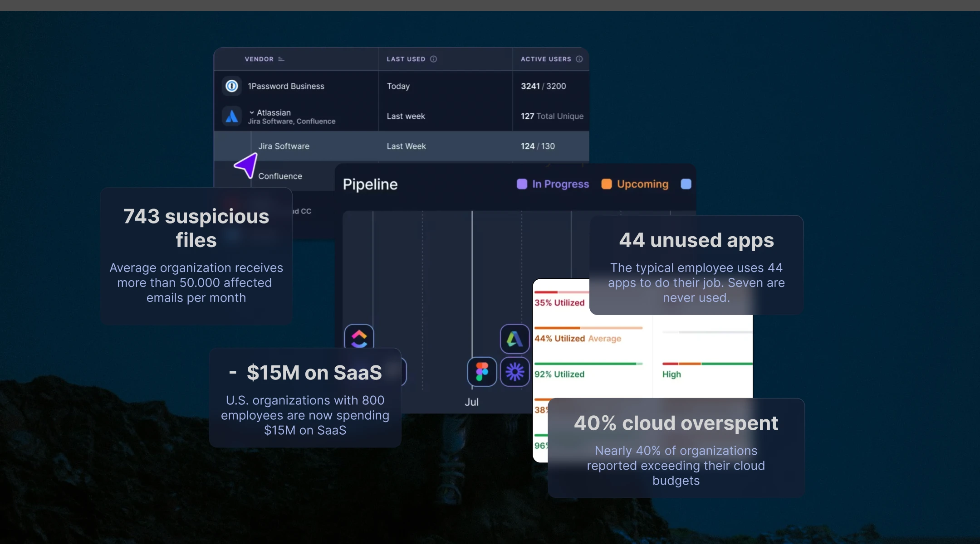Toggle the blue legend swatch in Pipeline
Image resolution: width=980 pixels, height=544 pixels.
[x=686, y=184]
